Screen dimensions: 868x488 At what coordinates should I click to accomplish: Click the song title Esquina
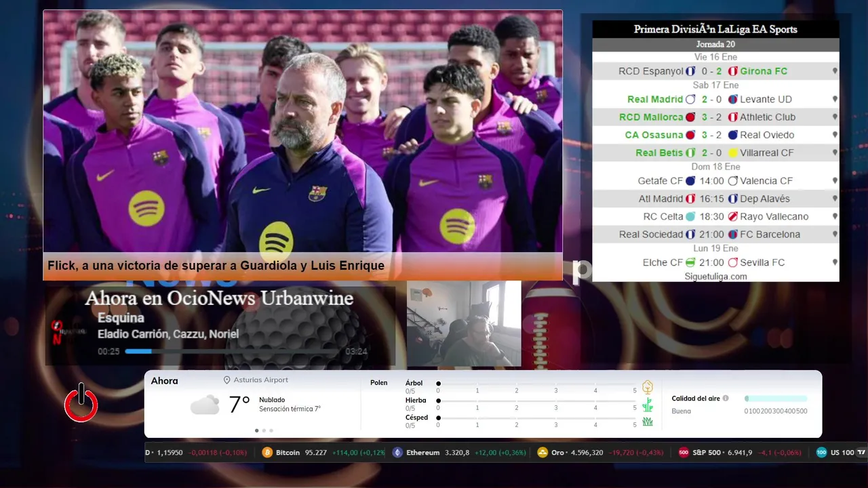[121, 318]
